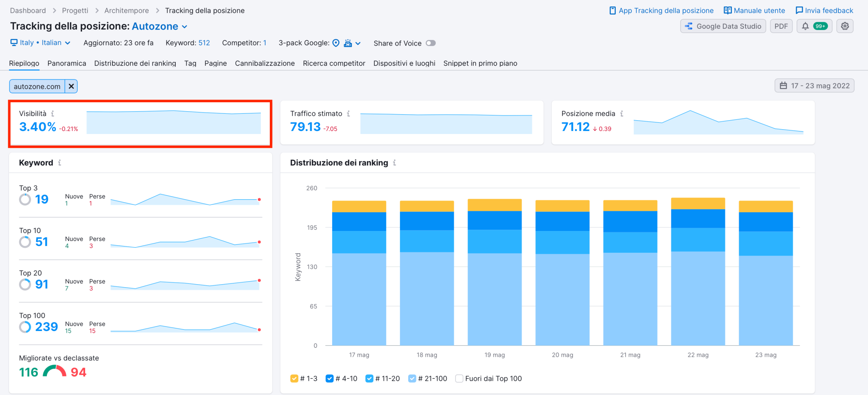Click the Top 20 donut icon

[x=25, y=284]
